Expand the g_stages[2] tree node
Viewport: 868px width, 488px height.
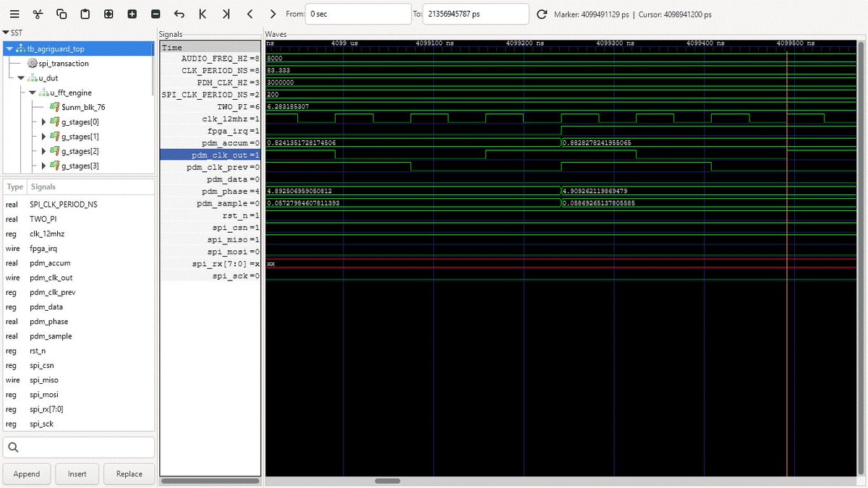(44, 150)
